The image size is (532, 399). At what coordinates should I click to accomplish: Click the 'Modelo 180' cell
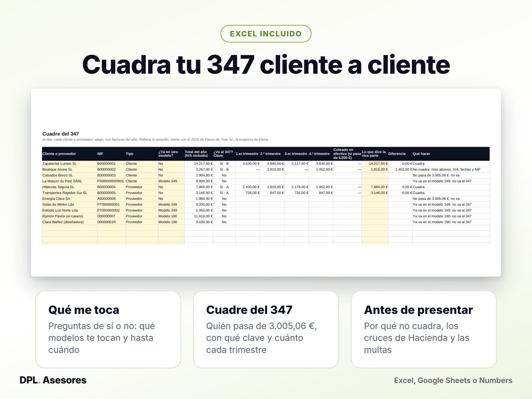coord(171,216)
